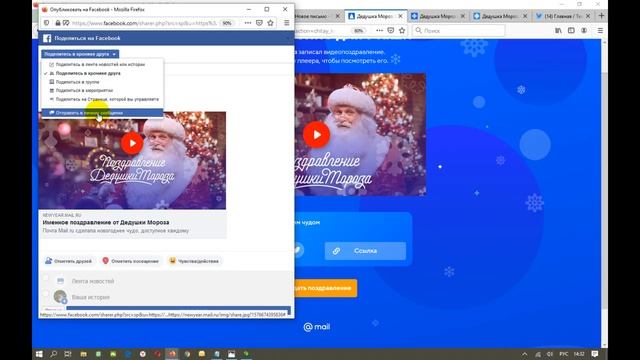Image resolution: width=640 pixels, height=360 pixels.
Task: Click link preview title about Дедушка Мороз
Action: point(106,222)
